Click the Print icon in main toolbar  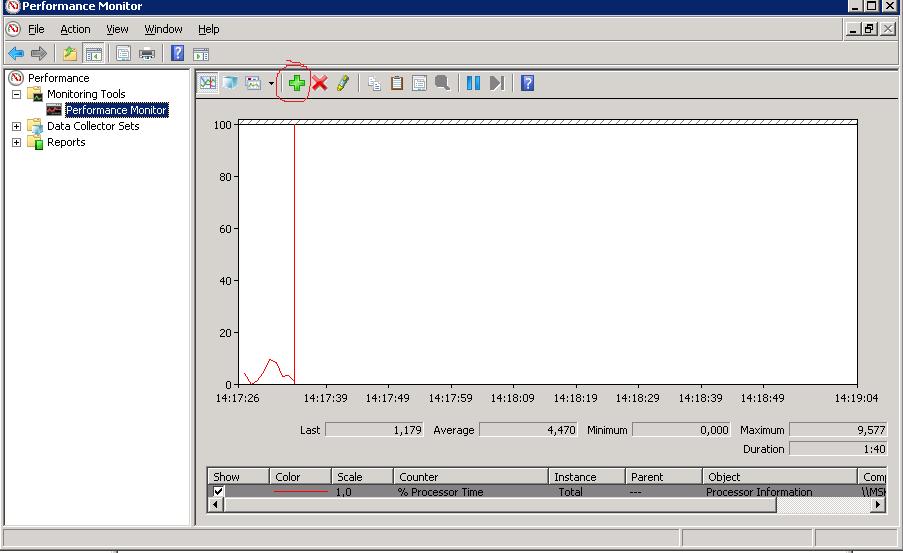click(x=147, y=54)
